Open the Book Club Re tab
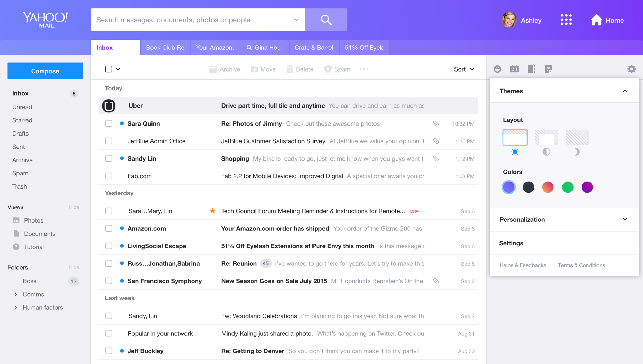The width and height of the screenshot is (643, 364). (165, 48)
